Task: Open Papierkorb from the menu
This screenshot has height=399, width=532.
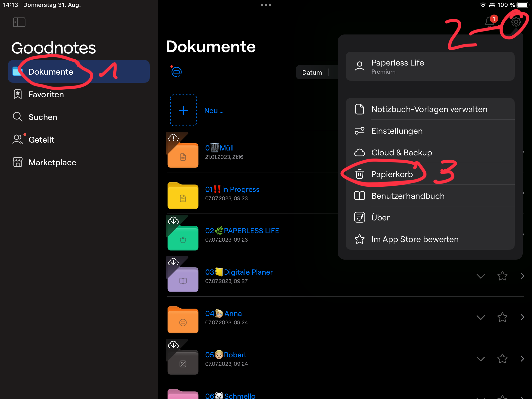Action: pos(430,174)
